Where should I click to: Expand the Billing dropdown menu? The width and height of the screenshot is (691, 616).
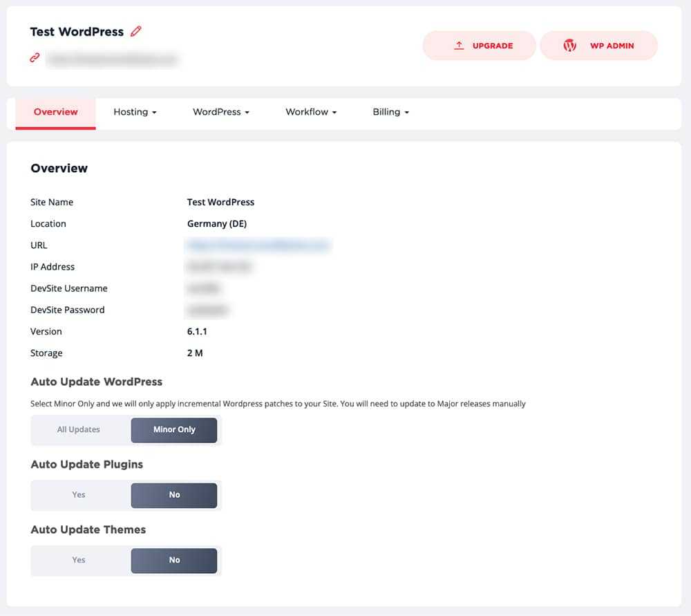point(390,112)
